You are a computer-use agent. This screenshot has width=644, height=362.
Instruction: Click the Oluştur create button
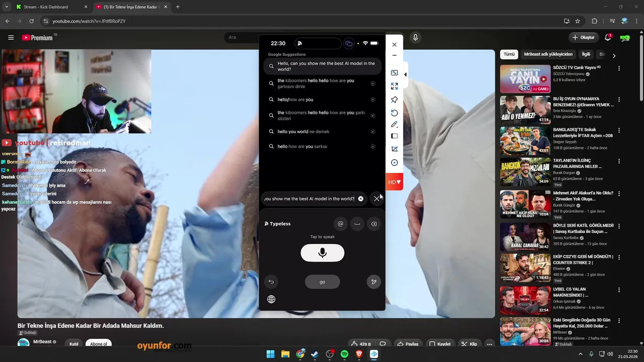click(x=583, y=37)
